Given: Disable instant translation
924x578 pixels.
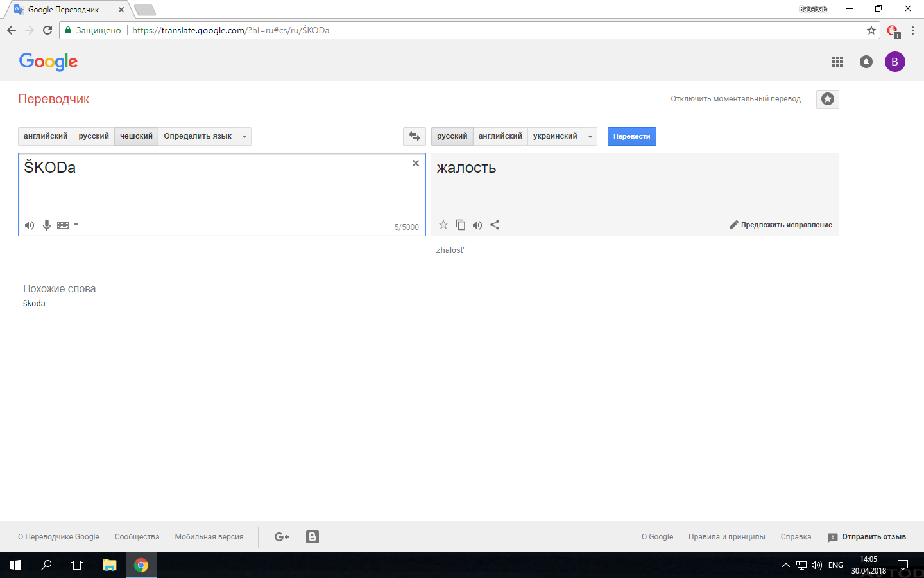Looking at the screenshot, I should coord(735,99).
